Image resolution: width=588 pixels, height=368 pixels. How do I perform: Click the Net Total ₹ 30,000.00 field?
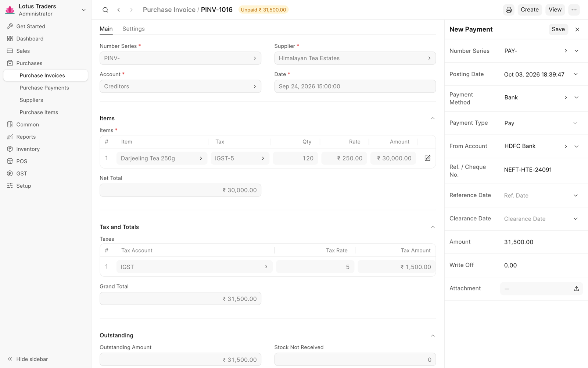click(x=180, y=190)
